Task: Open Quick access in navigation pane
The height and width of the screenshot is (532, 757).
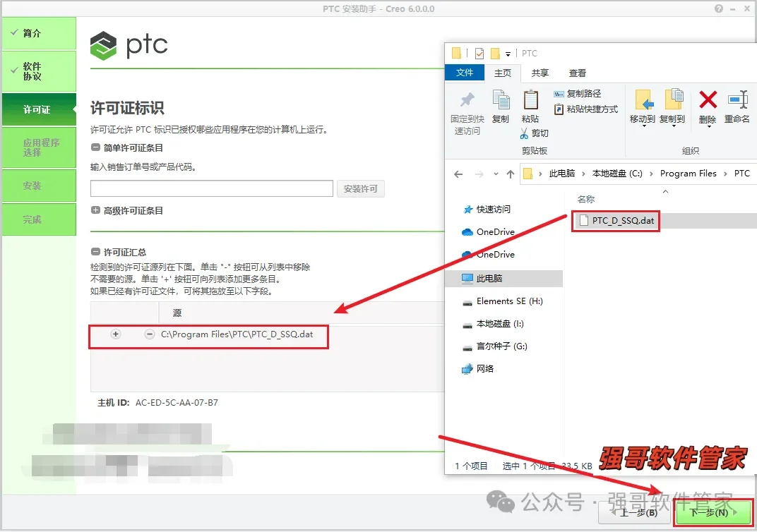Action: click(486, 210)
